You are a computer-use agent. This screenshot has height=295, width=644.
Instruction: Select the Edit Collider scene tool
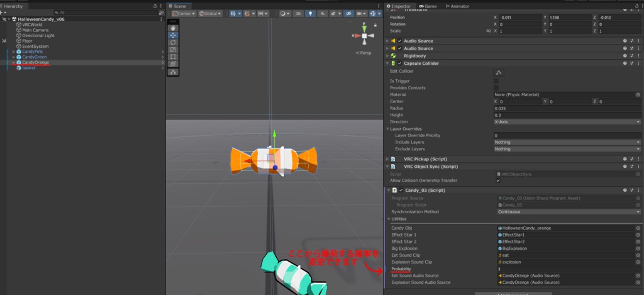pyautogui.click(x=173, y=72)
